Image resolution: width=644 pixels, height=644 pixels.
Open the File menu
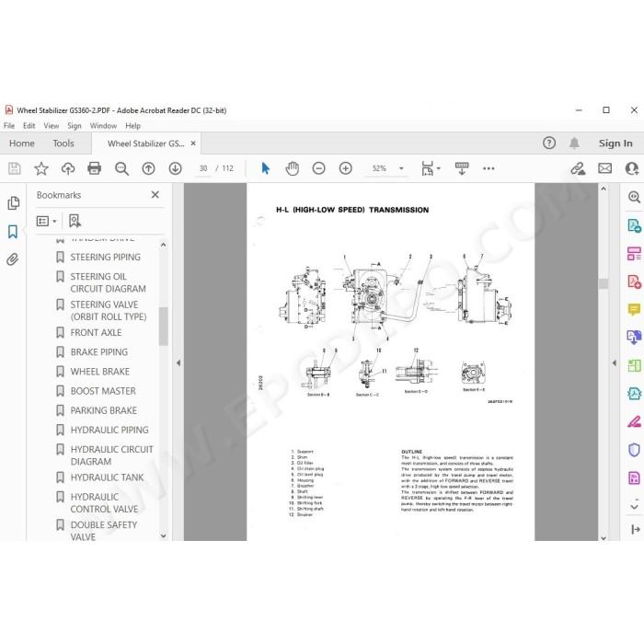[9, 126]
